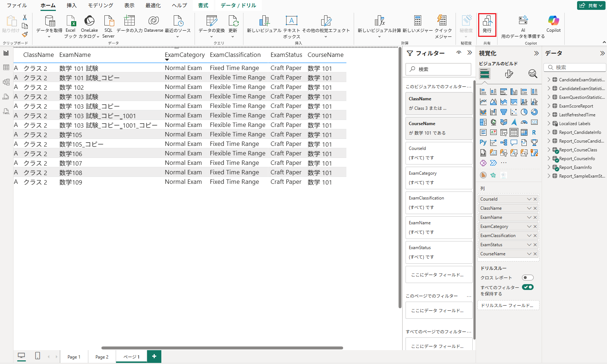Switch to the 挿入 ribbon tab
Image resolution: width=607 pixels, height=364 pixels.
coord(72,5)
